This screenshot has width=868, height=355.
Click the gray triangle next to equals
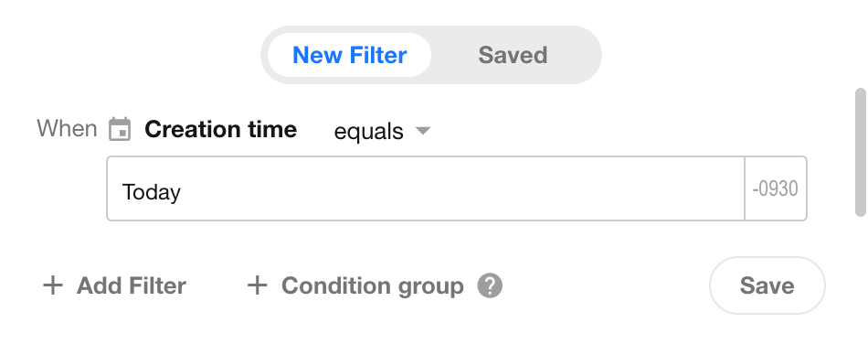pos(423,131)
